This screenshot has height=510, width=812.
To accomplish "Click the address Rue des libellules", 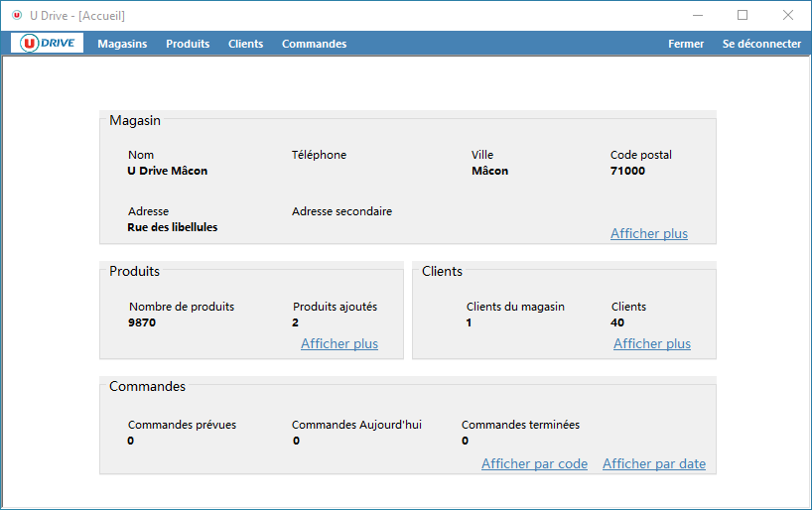I will pos(172,227).
